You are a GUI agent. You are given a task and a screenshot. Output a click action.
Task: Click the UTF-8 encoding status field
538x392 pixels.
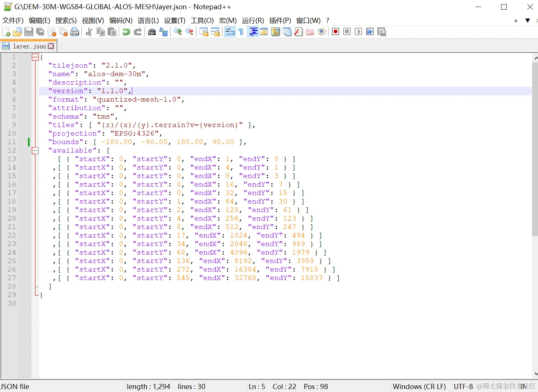463,386
